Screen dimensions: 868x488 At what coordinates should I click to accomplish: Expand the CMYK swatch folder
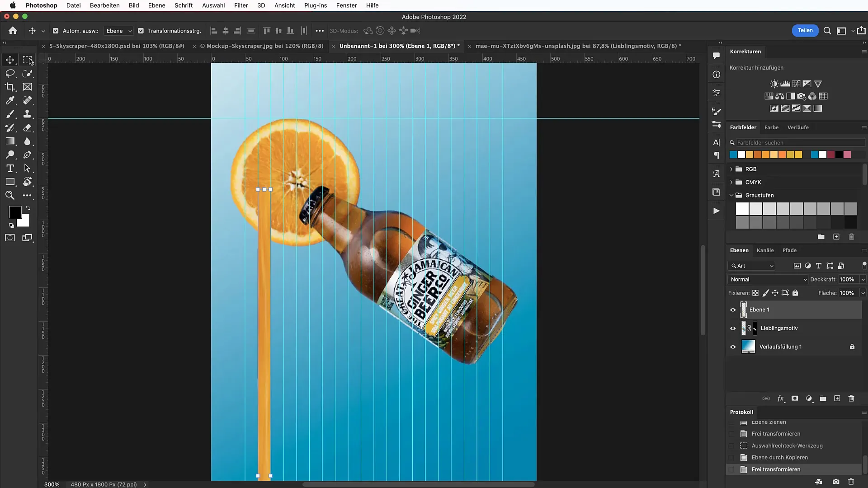point(731,182)
